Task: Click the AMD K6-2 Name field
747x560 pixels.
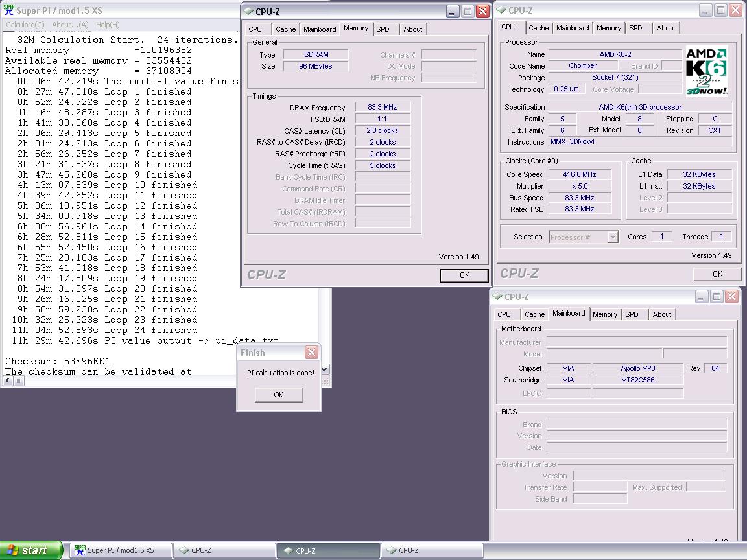Action: pos(615,54)
